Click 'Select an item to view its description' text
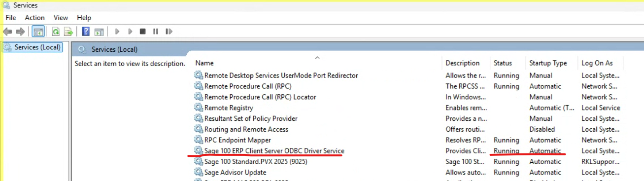The height and width of the screenshot is (181, 644). 130,64
